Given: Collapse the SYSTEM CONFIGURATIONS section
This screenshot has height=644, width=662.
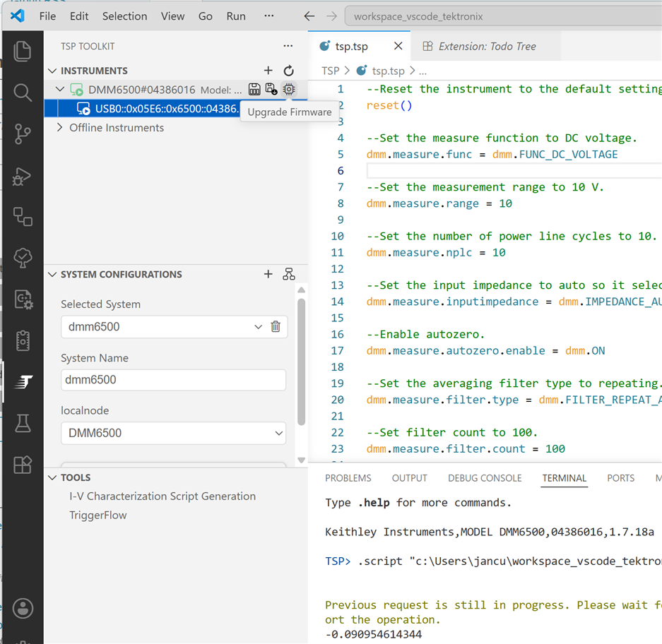Looking at the screenshot, I should [52, 274].
